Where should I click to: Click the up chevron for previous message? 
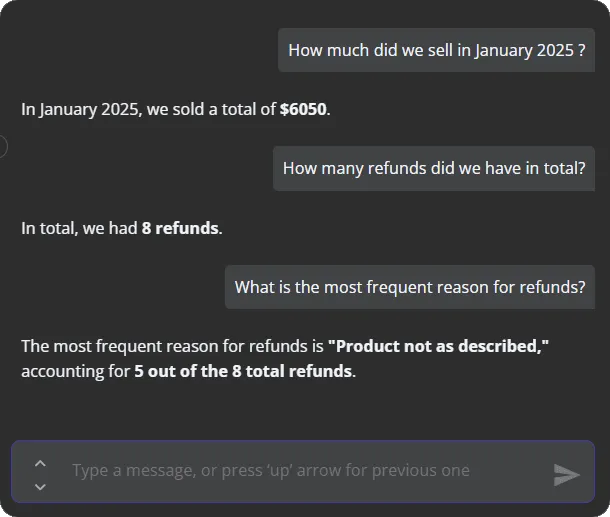point(40,463)
